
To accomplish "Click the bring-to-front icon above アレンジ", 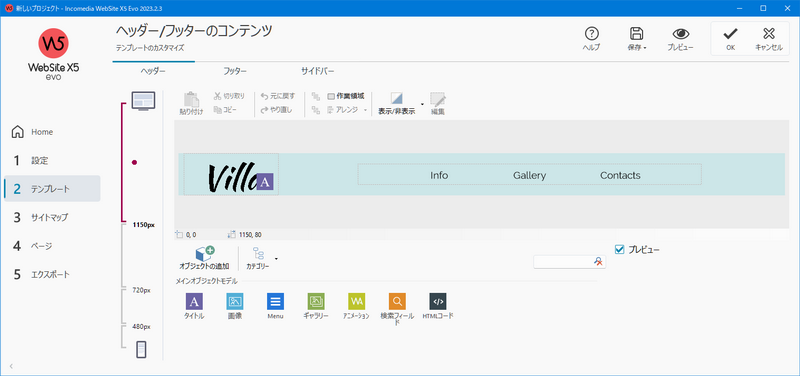I will [316, 96].
